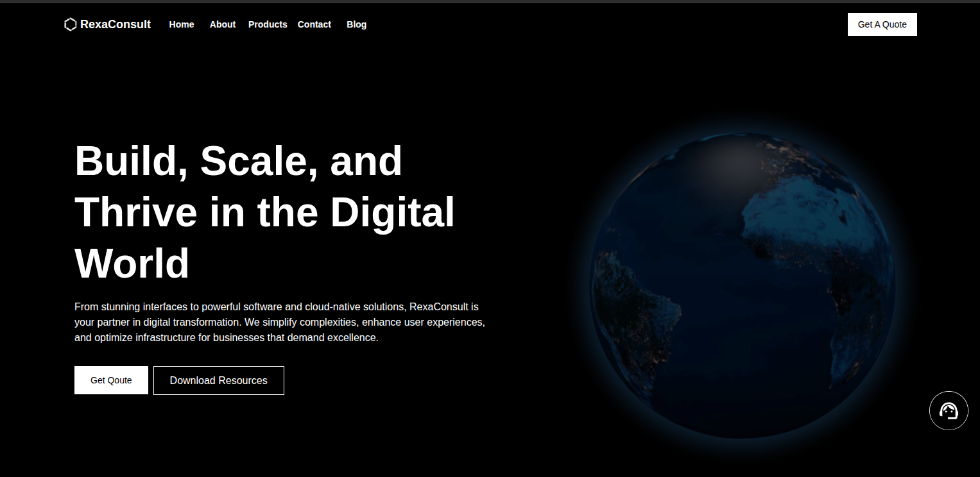Image resolution: width=980 pixels, height=477 pixels.
Task: Click the RexaConsult hexagon logo icon
Action: click(x=71, y=24)
